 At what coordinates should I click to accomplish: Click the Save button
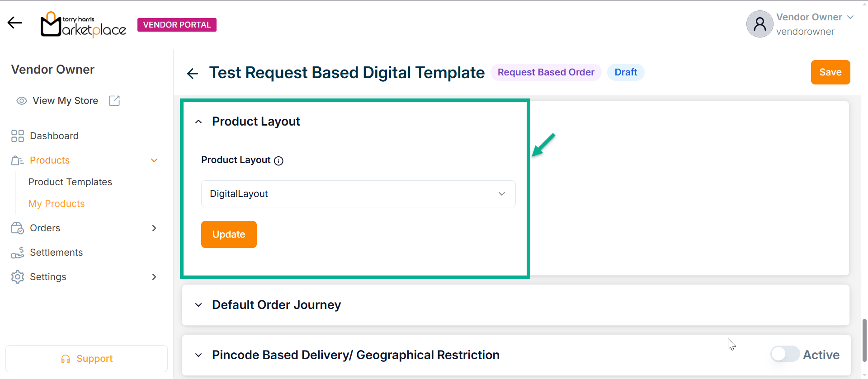coord(830,72)
